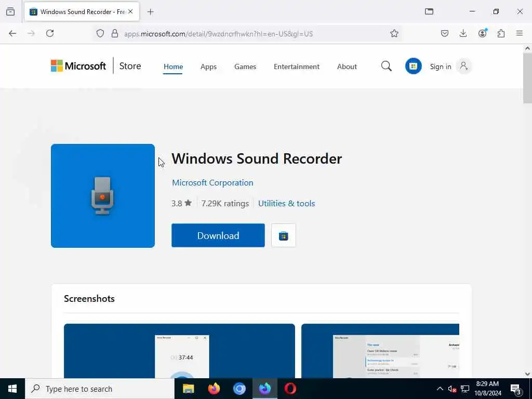The image size is (532, 399).
Task: Open a new browser tab
Action: [x=151, y=12]
